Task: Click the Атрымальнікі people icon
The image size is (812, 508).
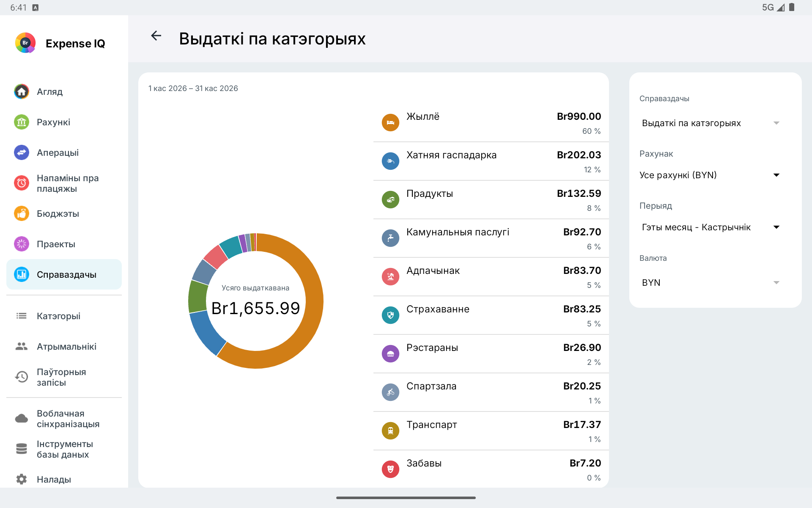Action: click(x=22, y=346)
